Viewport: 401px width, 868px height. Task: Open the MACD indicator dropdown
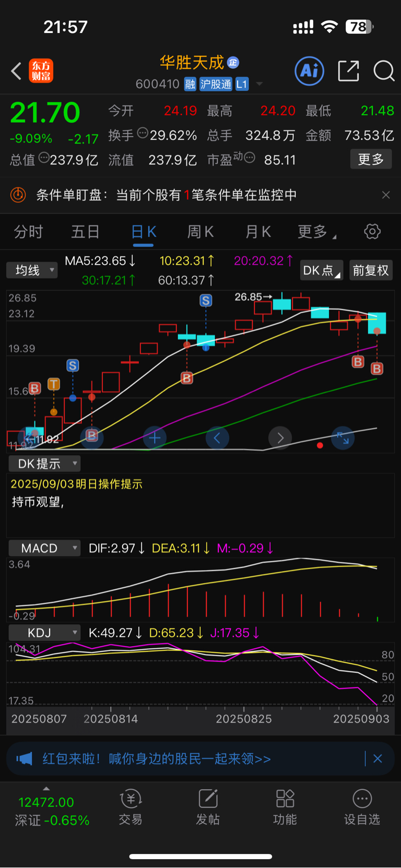pyautogui.click(x=44, y=548)
